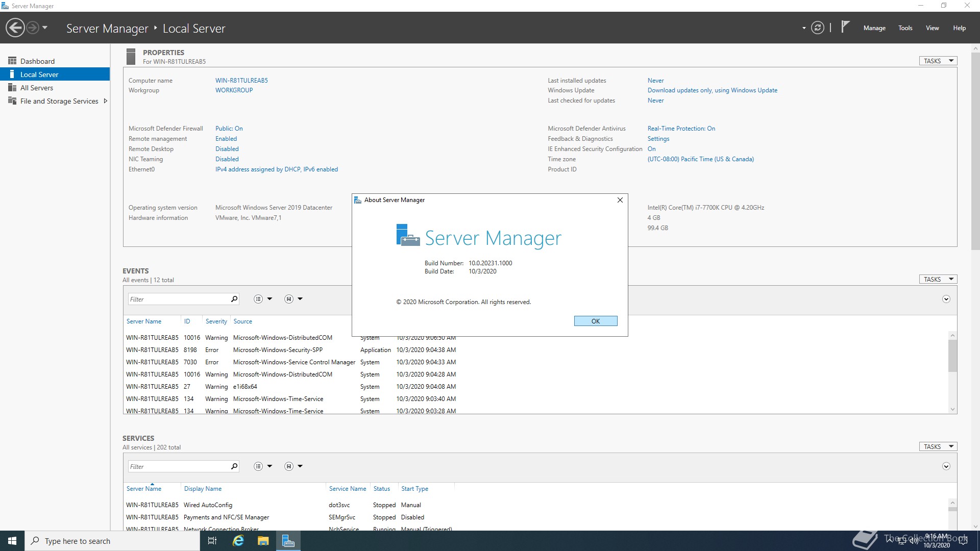This screenshot has height=551, width=980.
Task: Expand File and Storage Services arrow
Action: (x=106, y=101)
